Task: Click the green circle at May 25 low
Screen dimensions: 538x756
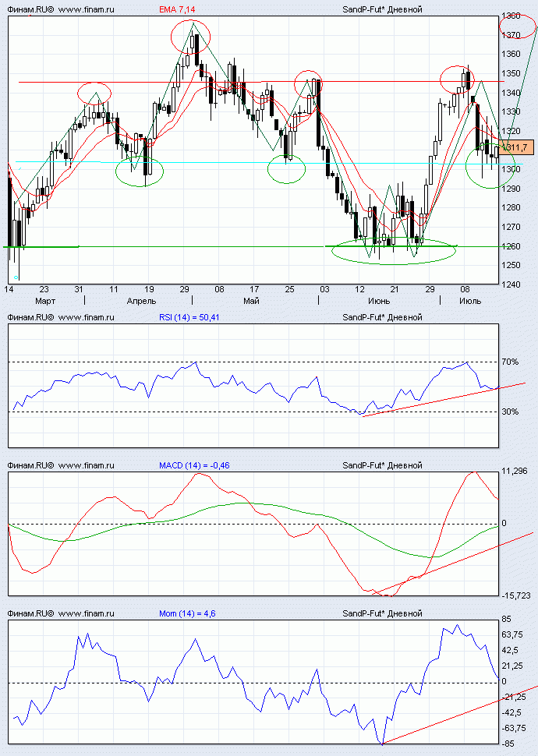Action: [287, 169]
